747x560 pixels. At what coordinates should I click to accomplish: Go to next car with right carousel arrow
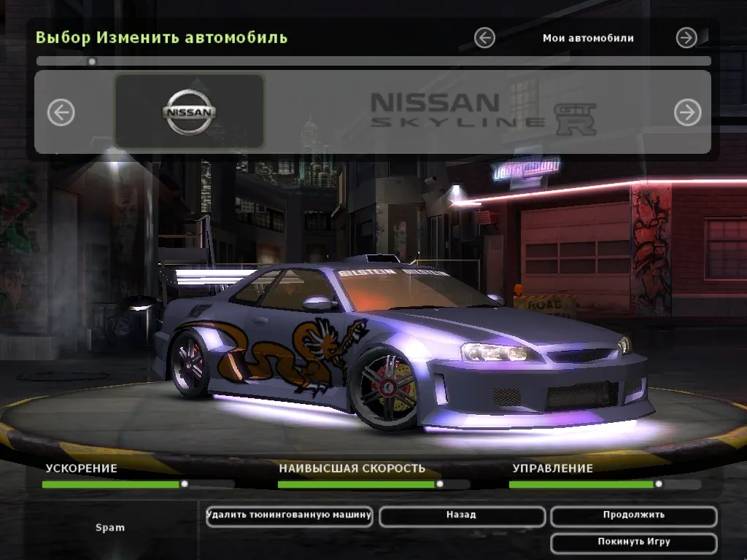tap(687, 112)
